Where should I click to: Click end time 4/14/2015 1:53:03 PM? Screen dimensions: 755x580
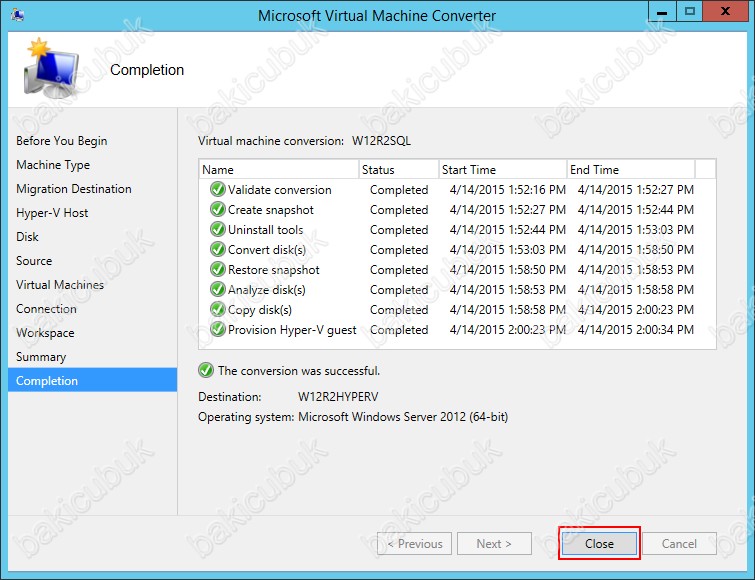(x=636, y=230)
